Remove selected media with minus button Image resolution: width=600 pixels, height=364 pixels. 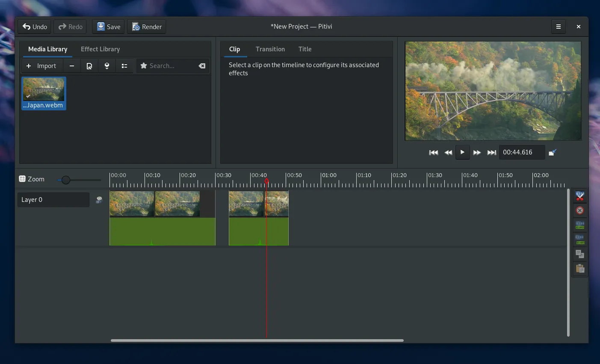(x=72, y=66)
